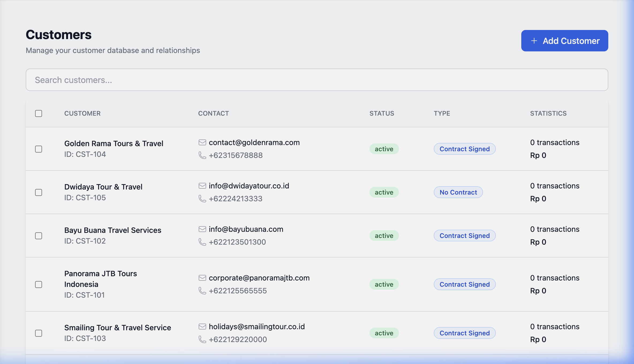Click the phone icon beside +622129220000
634x364 pixels.
click(x=202, y=339)
